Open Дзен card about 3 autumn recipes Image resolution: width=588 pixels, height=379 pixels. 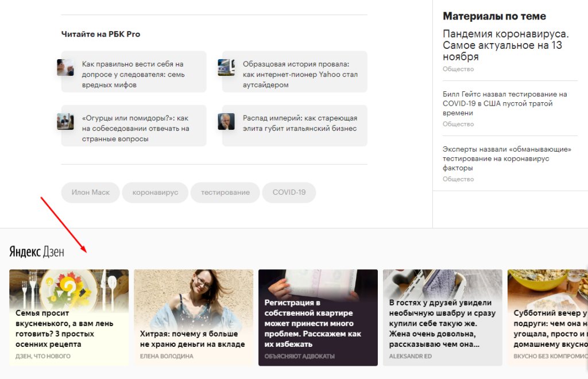[69, 317]
